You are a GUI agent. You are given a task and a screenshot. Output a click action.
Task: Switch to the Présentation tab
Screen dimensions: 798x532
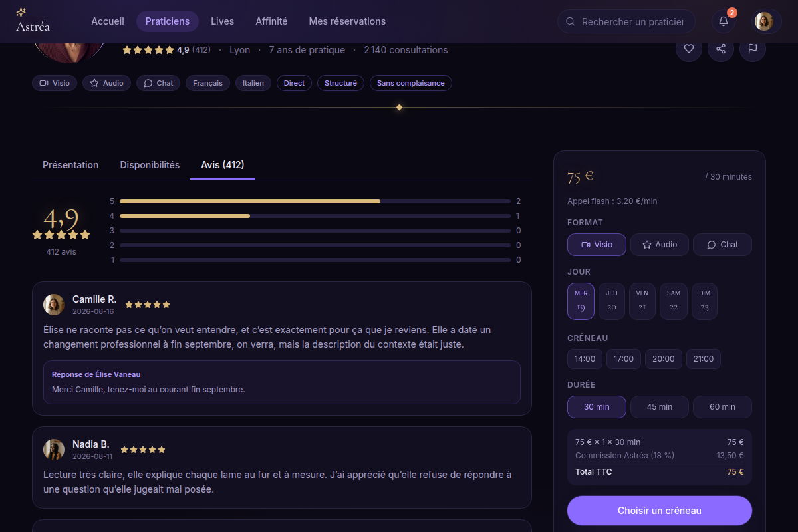pyautogui.click(x=70, y=165)
